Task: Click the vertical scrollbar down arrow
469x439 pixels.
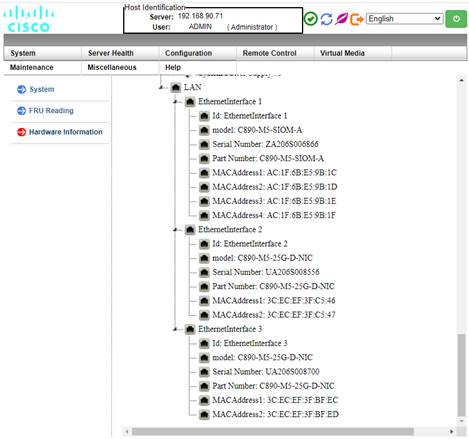Action: pyautogui.click(x=461, y=421)
